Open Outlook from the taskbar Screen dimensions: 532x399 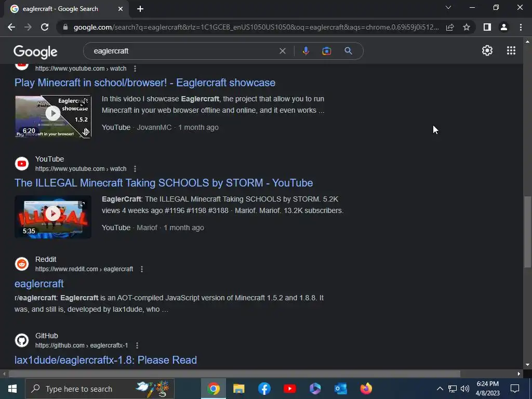pos(341,389)
